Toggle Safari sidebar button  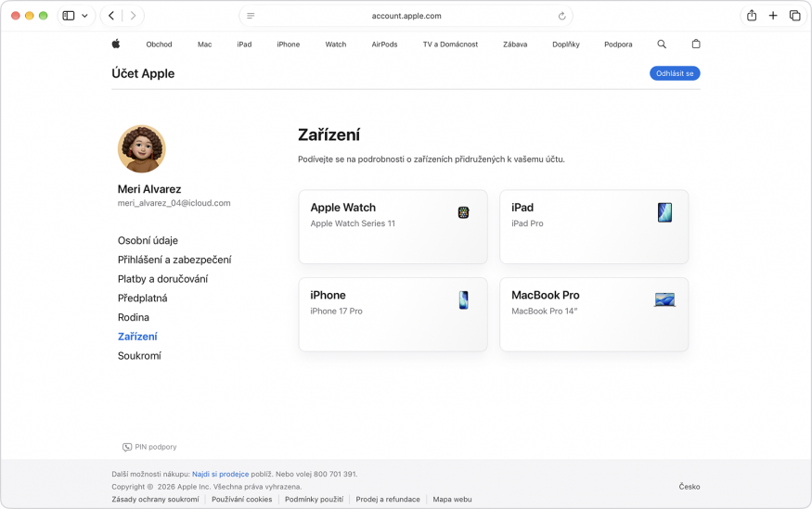point(69,16)
